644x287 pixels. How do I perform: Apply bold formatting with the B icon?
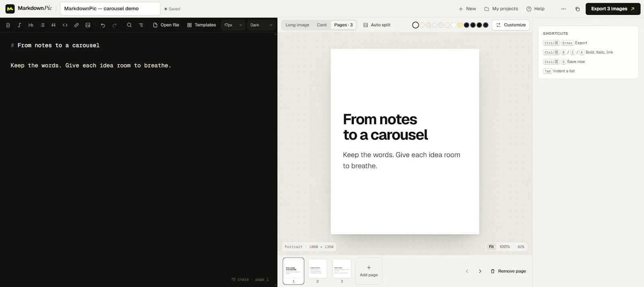(8, 25)
